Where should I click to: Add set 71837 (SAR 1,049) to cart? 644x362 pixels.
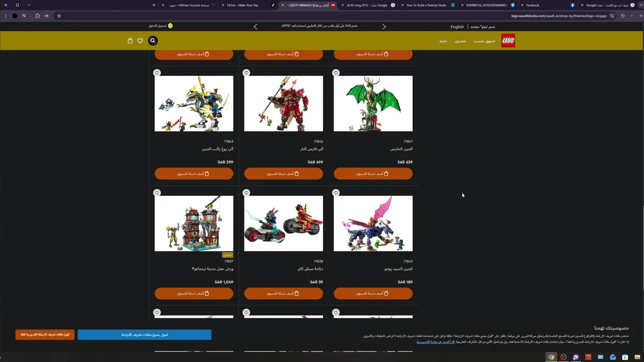[194, 293]
